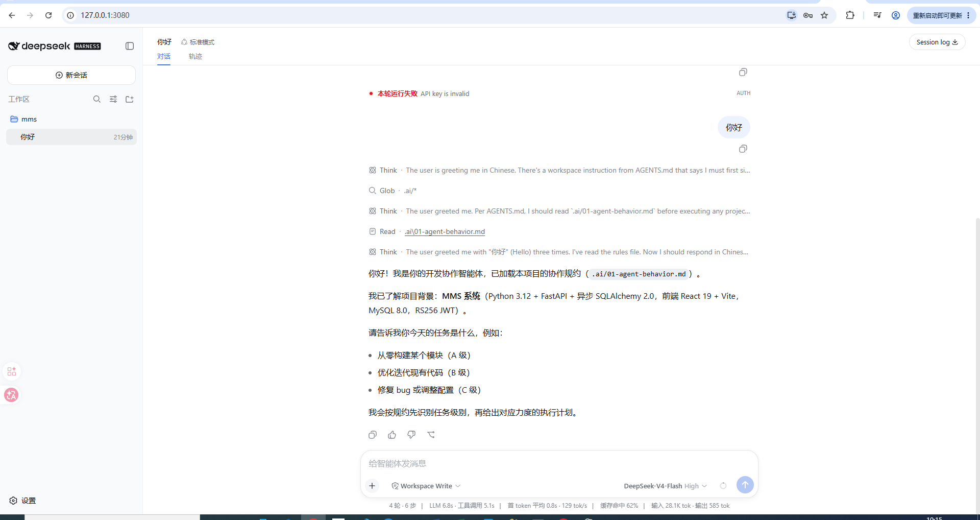980x520 pixels.
Task: Copy the error message icon
Action: pos(743,72)
